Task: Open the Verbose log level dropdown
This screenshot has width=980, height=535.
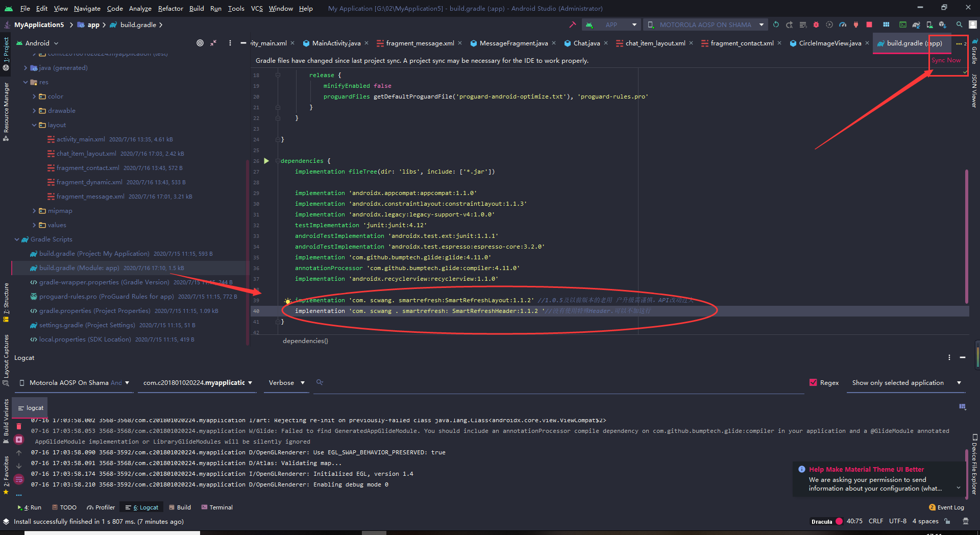Action: point(286,382)
